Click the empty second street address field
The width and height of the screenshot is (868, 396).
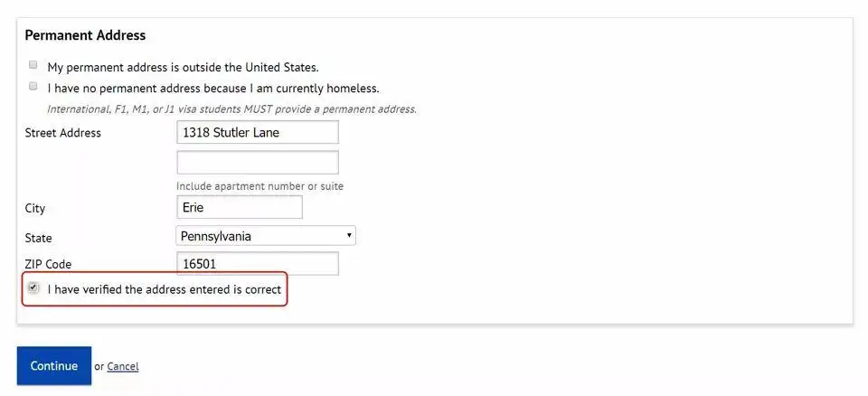(x=258, y=162)
